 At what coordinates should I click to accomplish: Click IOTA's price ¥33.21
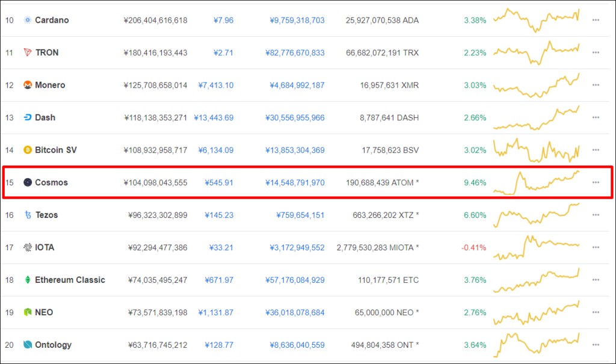point(221,248)
